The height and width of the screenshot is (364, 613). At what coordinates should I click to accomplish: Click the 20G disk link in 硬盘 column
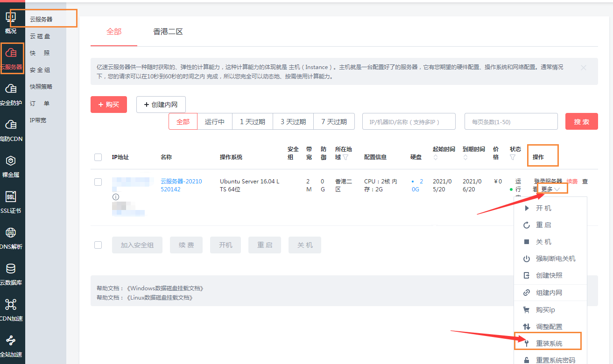coord(418,185)
